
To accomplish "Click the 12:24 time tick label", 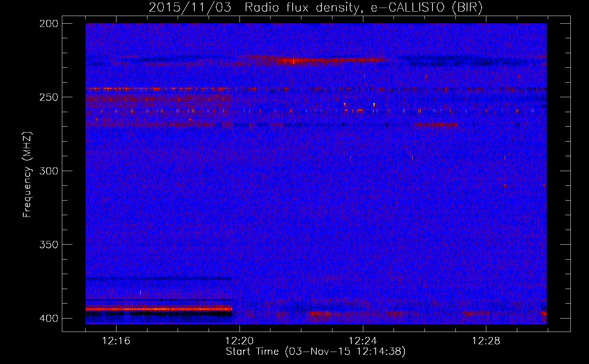I will click(x=363, y=341).
